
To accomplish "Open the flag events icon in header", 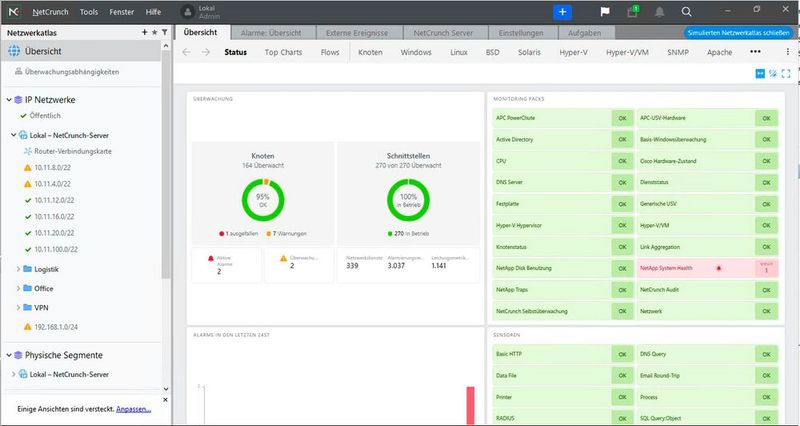I will 604,12.
